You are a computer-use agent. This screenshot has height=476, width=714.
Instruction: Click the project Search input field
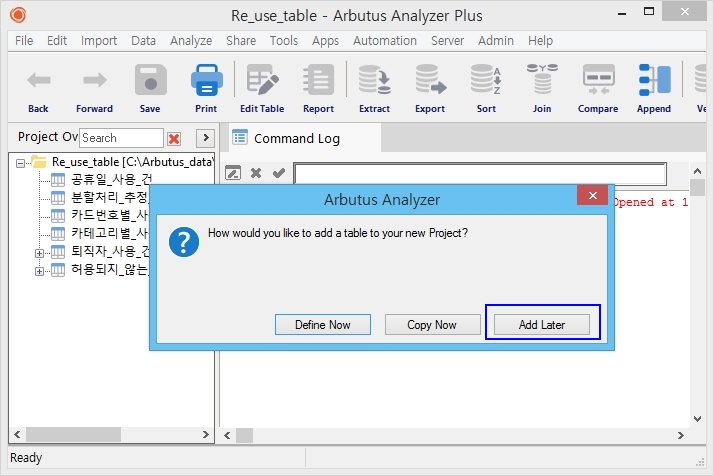[121, 138]
